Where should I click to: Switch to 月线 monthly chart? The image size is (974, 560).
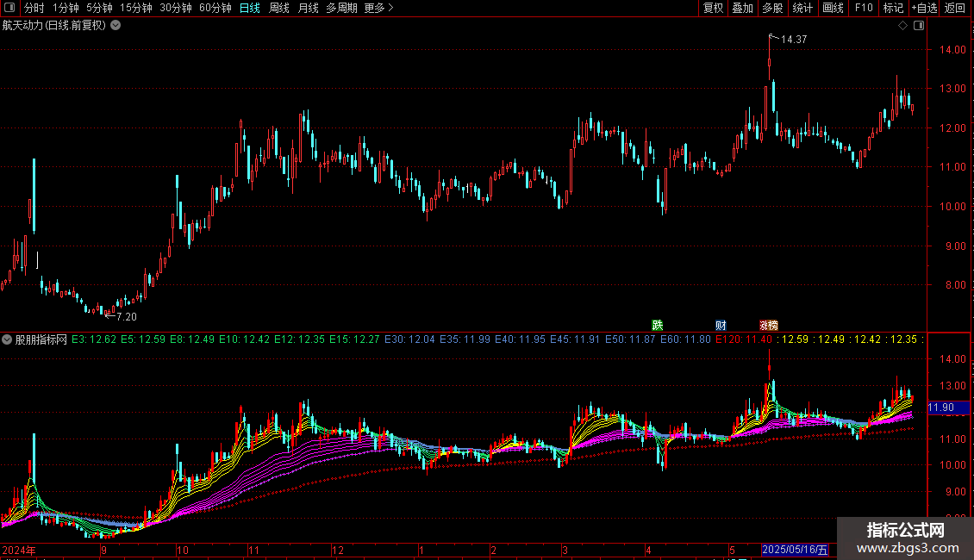(308, 8)
